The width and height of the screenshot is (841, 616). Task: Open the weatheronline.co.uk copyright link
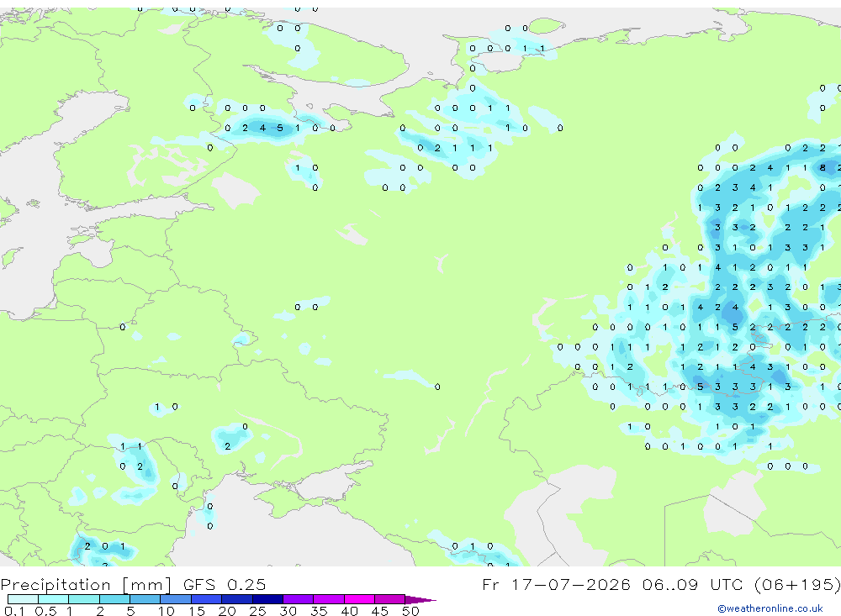770,608
